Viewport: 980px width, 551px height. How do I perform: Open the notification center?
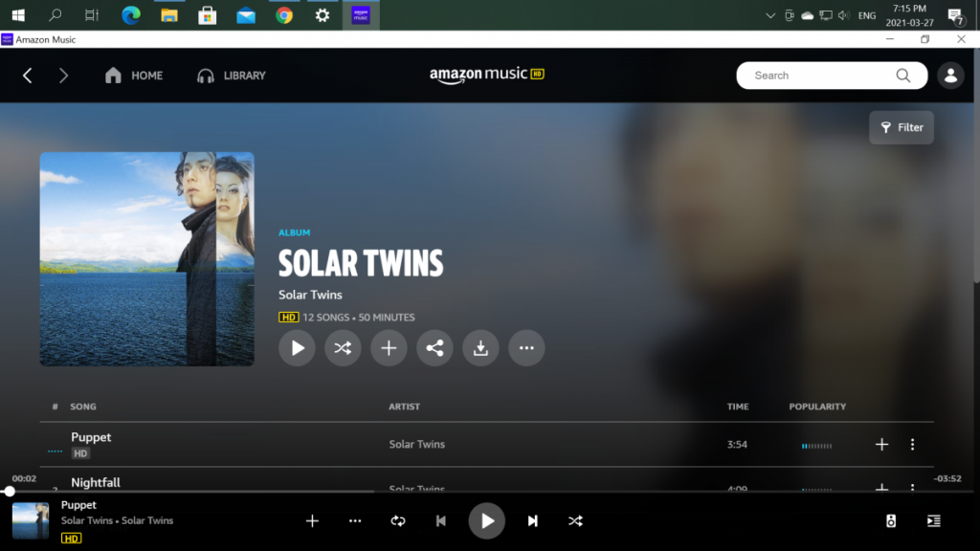click(955, 15)
